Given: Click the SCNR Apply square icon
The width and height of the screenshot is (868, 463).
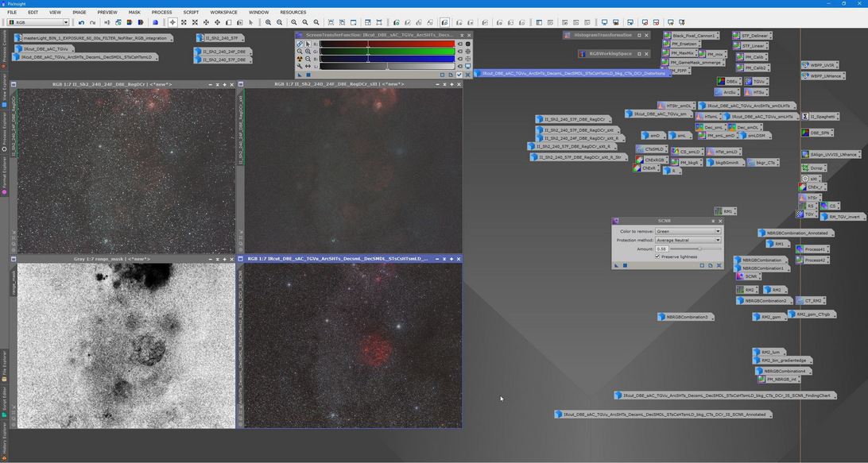Looking at the screenshot, I should point(625,265).
